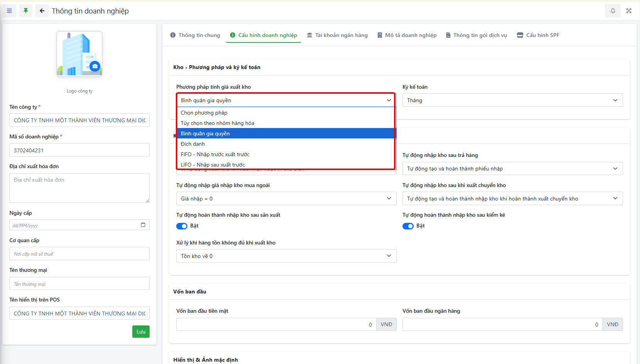Open calendar icon in Ngày cấp field
Viewport: 640px width, 364px height.
(x=143, y=225)
